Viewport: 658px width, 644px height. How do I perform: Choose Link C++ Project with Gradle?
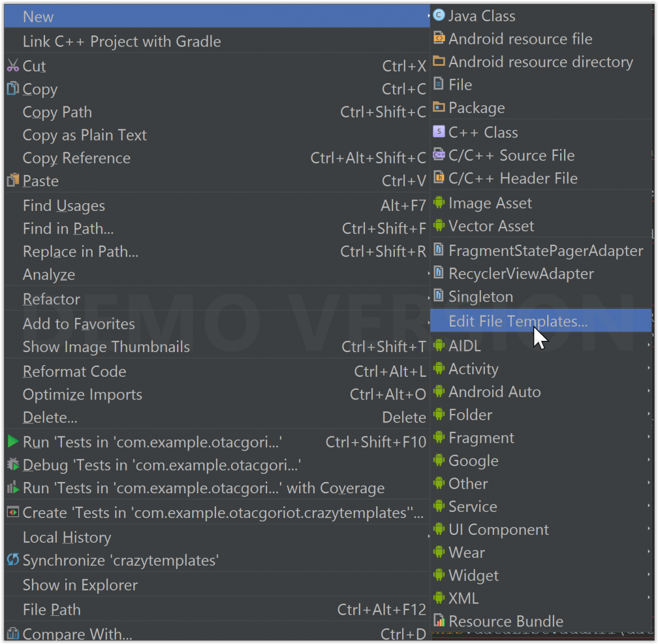click(217, 41)
